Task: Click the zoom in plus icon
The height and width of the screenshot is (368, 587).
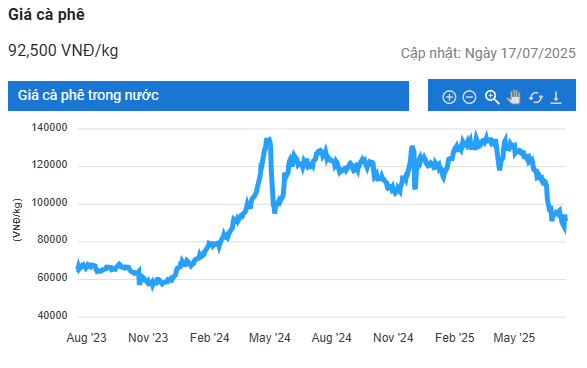Action: (449, 97)
